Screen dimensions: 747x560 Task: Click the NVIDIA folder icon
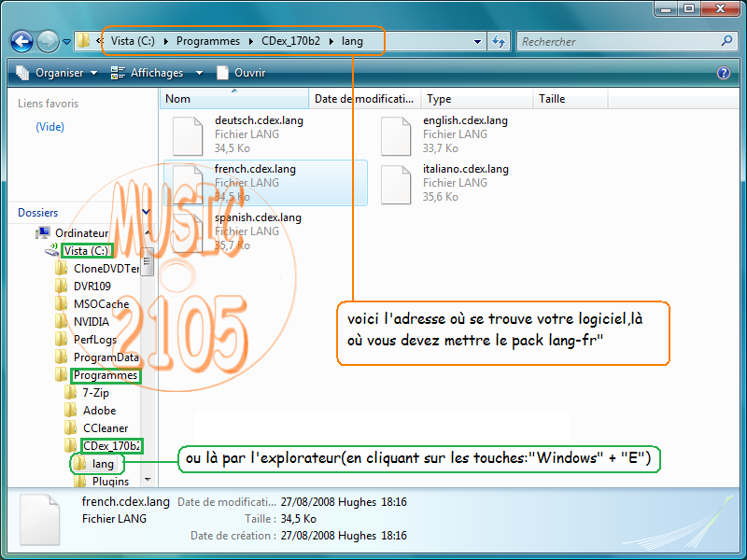(61, 321)
